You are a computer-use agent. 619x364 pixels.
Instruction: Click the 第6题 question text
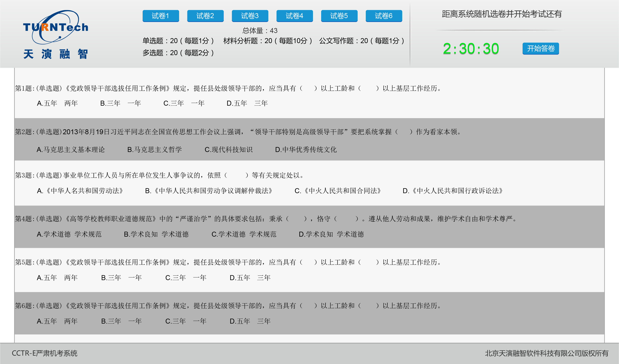(228, 306)
